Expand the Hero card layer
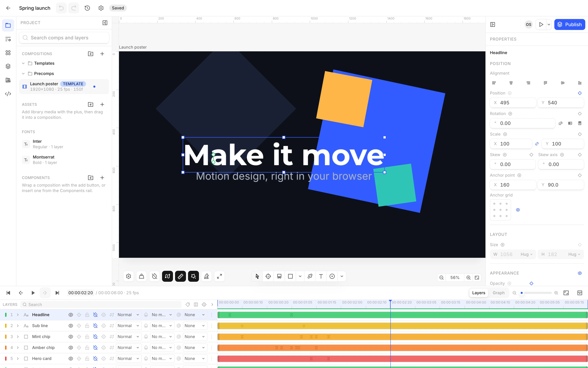 (18, 359)
